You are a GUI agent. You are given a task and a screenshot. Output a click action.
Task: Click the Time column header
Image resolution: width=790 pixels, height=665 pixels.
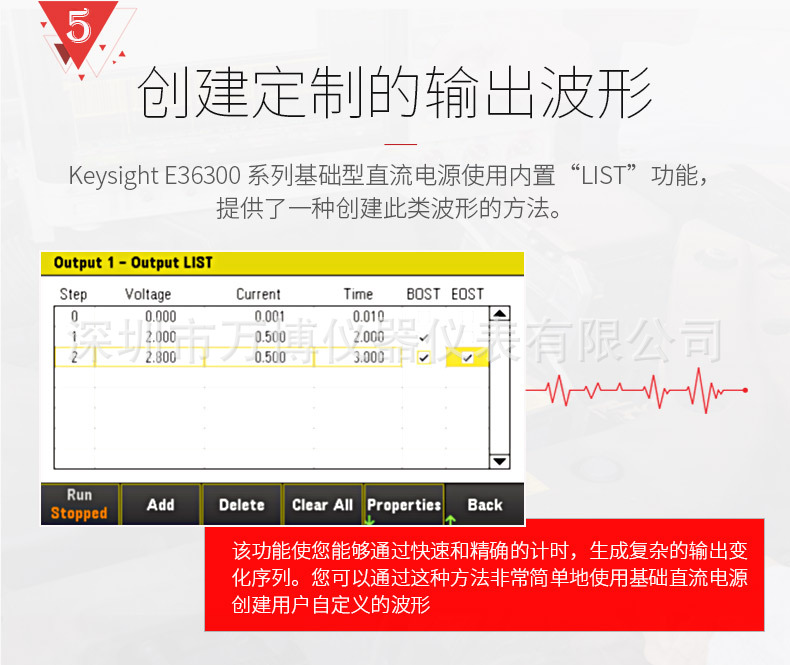[x=358, y=294]
